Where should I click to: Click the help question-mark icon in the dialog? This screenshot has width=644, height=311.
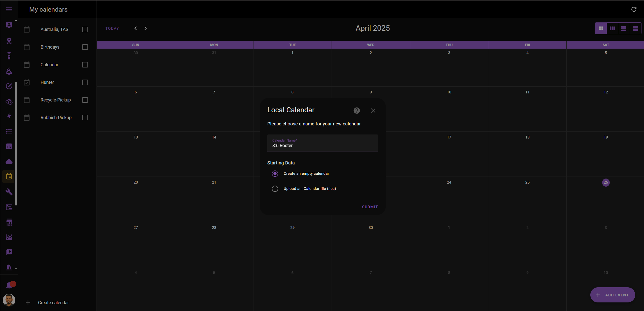pyautogui.click(x=357, y=110)
